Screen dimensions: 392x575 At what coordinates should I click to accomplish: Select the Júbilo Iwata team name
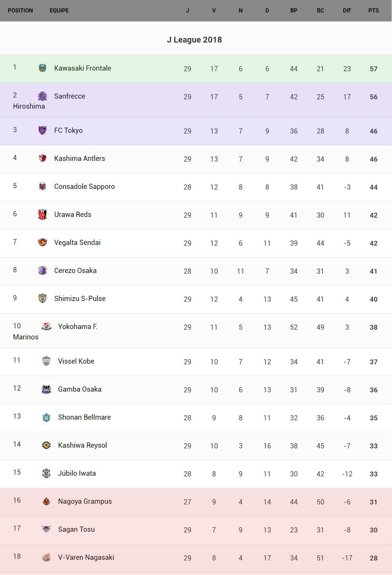coord(77,473)
